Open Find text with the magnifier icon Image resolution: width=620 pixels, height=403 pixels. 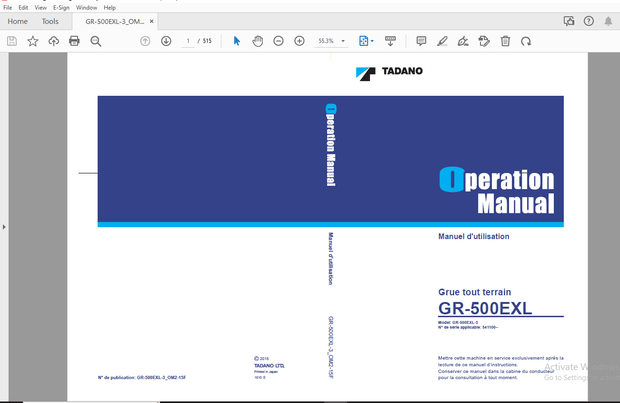click(x=96, y=41)
